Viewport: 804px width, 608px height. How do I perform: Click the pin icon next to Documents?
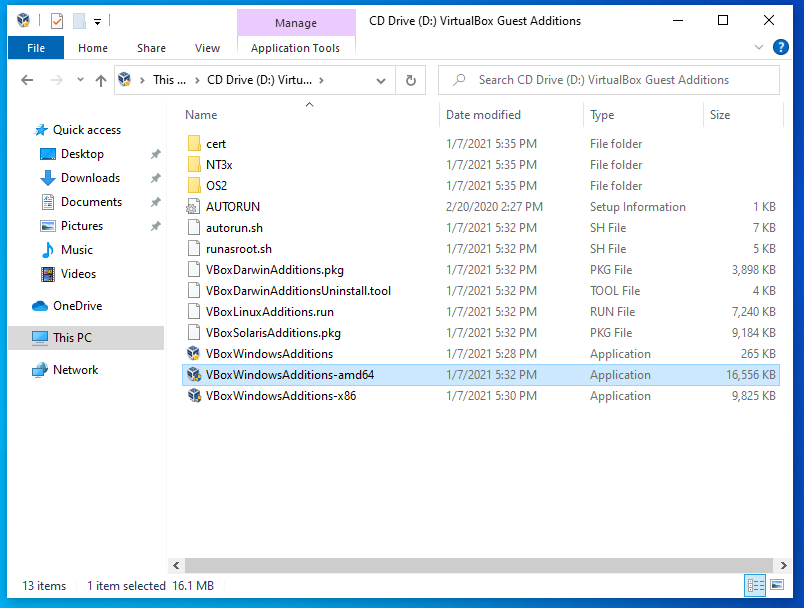(x=156, y=202)
